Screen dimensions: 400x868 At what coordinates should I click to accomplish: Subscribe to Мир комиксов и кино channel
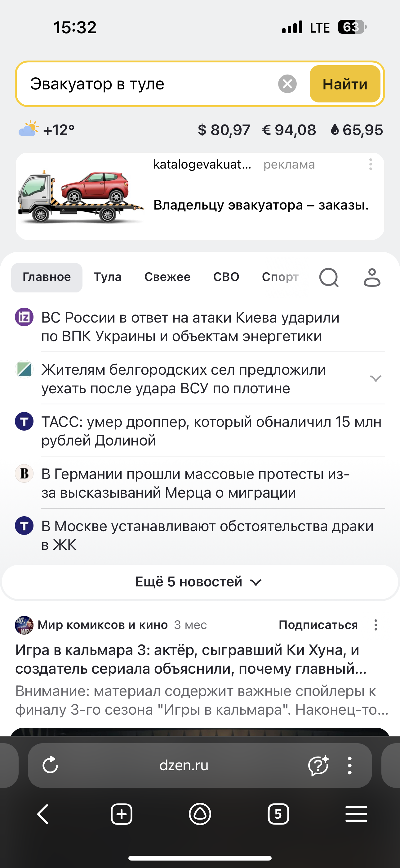coord(318,625)
